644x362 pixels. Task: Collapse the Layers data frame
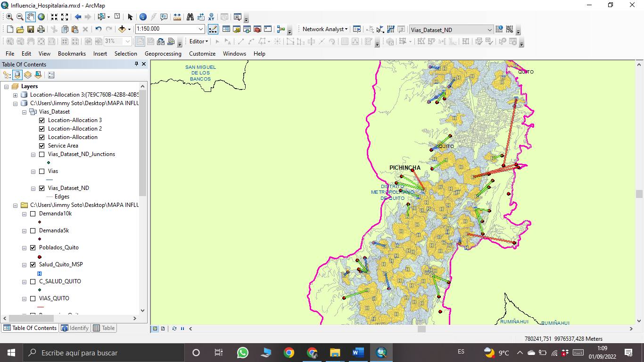pyautogui.click(x=6, y=86)
